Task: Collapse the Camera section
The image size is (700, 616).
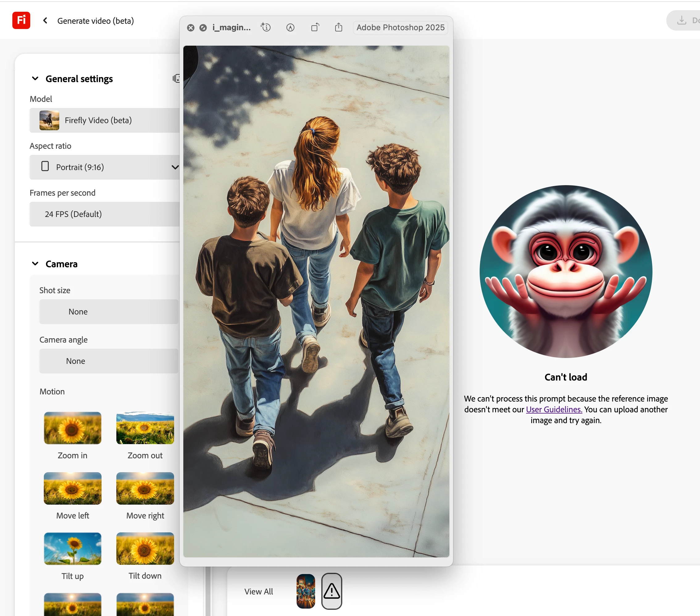Action: (x=35, y=264)
